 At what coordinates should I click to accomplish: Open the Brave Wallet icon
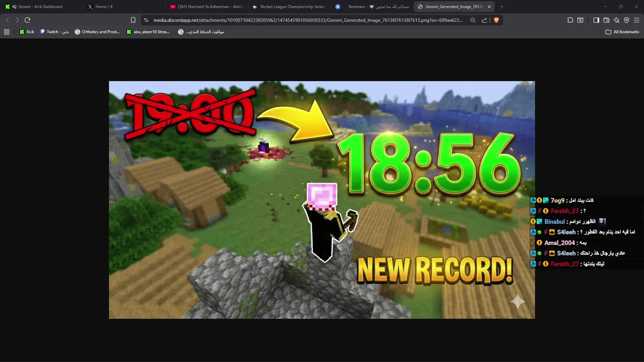click(x=606, y=20)
